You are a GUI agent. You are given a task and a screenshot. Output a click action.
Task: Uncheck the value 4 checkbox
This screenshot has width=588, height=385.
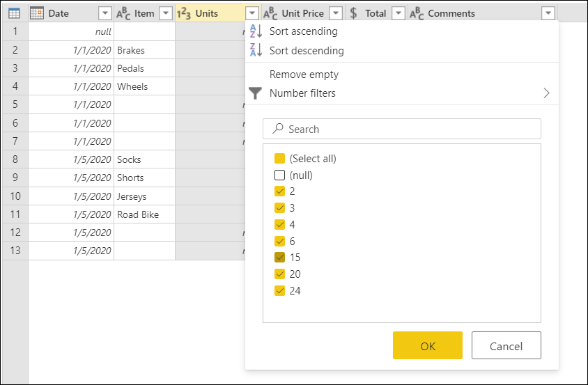[280, 224]
